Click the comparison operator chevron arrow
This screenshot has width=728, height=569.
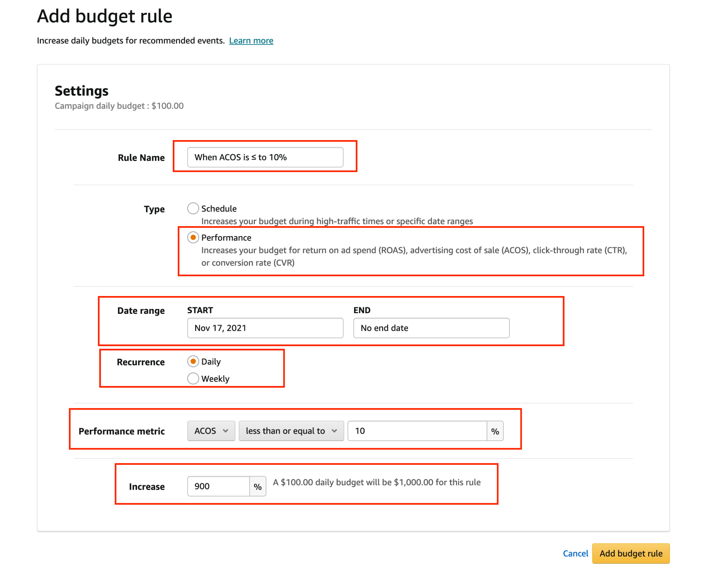(334, 431)
